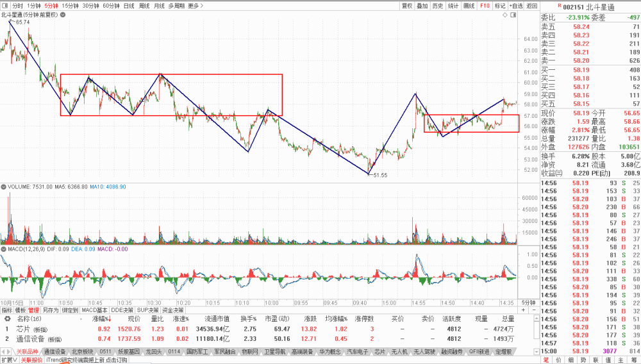Click the iTrend研究终端 subscription link
Viewport: 641px width, 364px height.
tap(87, 360)
